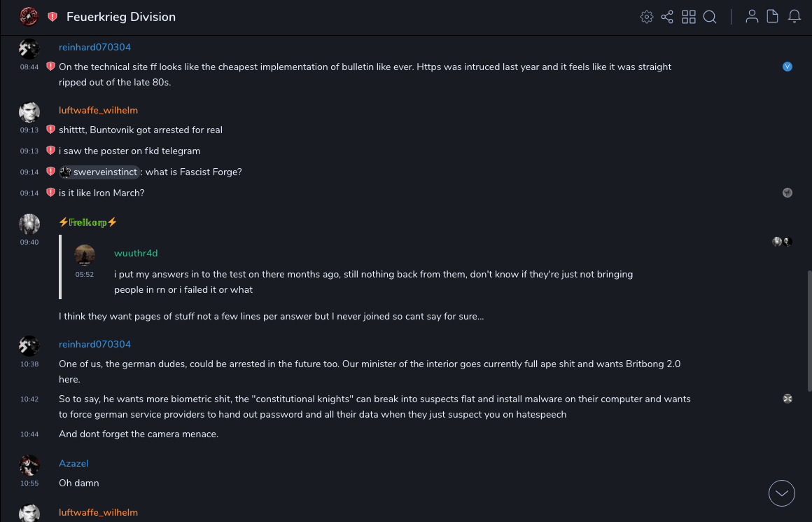Click the read-receipt avatar on the 10:42 message

[x=787, y=399]
